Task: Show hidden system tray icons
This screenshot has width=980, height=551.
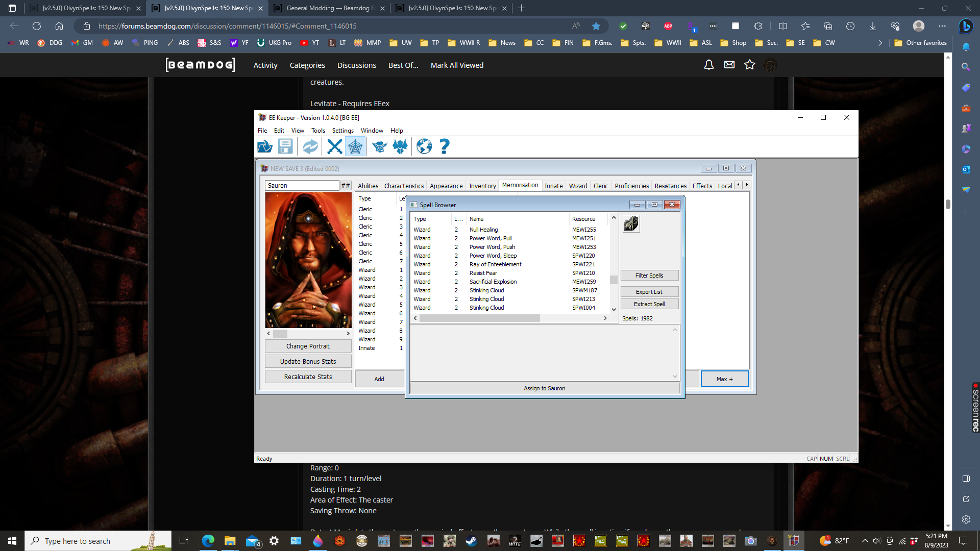Action: 865,541
